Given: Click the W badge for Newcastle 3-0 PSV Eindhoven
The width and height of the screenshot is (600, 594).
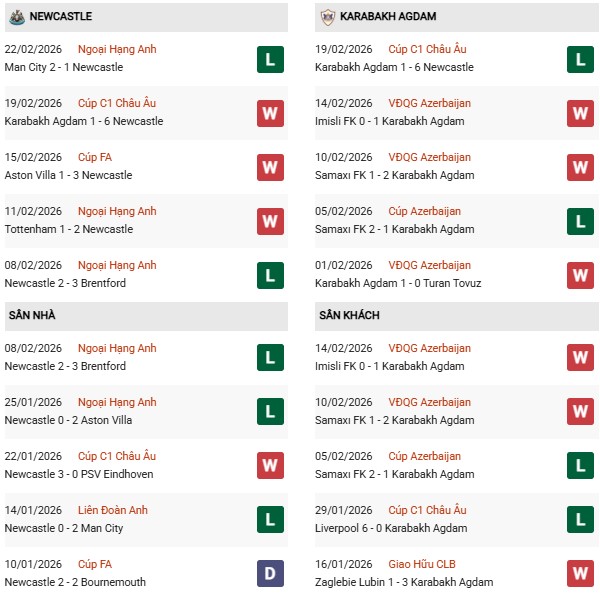Looking at the screenshot, I should click(x=270, y=466).
